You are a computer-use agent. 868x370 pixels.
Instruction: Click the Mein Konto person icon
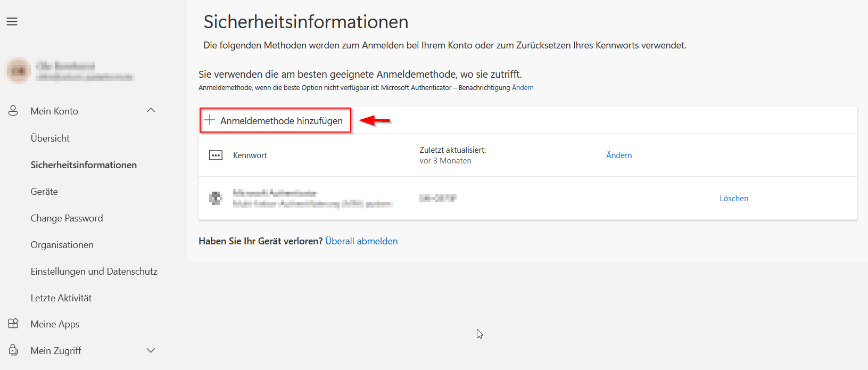point(13,111)
